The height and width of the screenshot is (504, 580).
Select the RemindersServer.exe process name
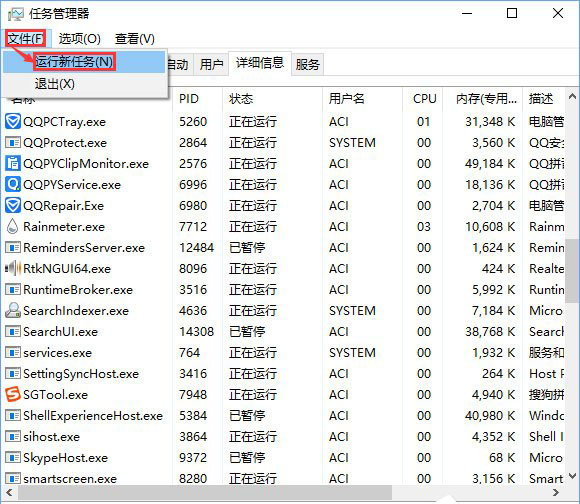coord(84,248)
